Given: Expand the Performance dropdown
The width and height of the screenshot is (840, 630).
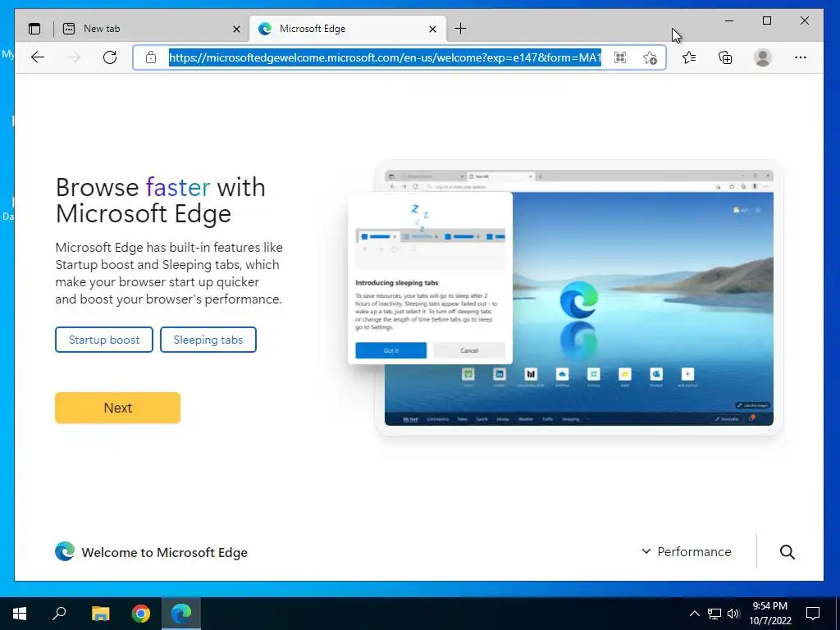Looking at the screenshot, I should pos(687,552).
